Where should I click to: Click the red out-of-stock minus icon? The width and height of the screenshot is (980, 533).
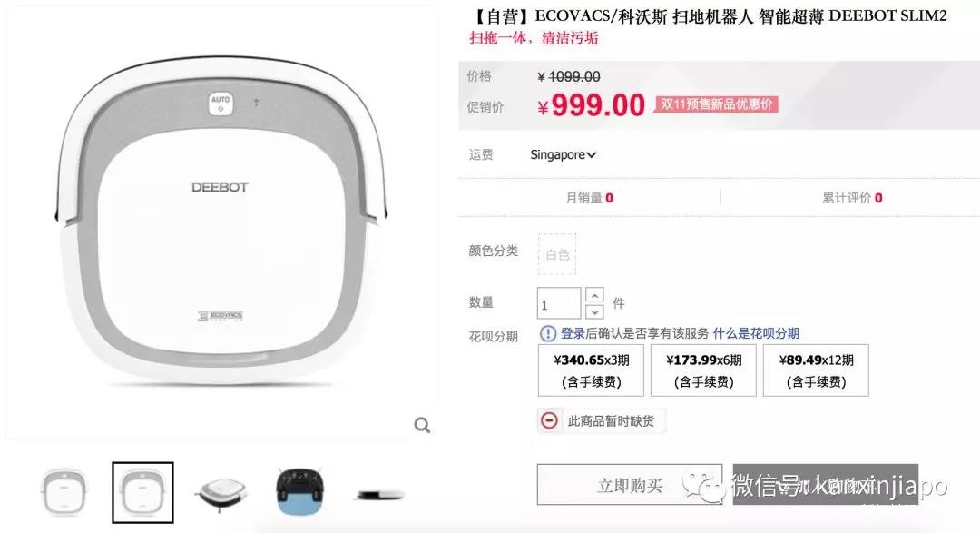[x=549, y=420]
